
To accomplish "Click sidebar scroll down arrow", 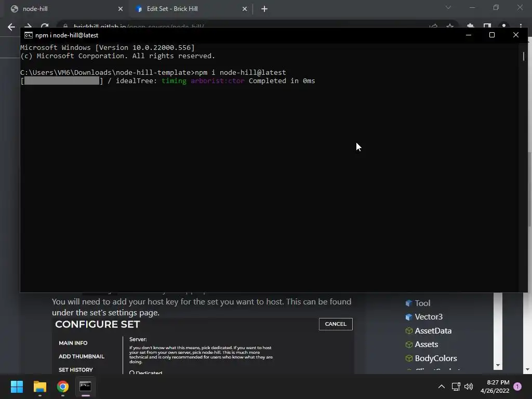I will click(498, 365).
